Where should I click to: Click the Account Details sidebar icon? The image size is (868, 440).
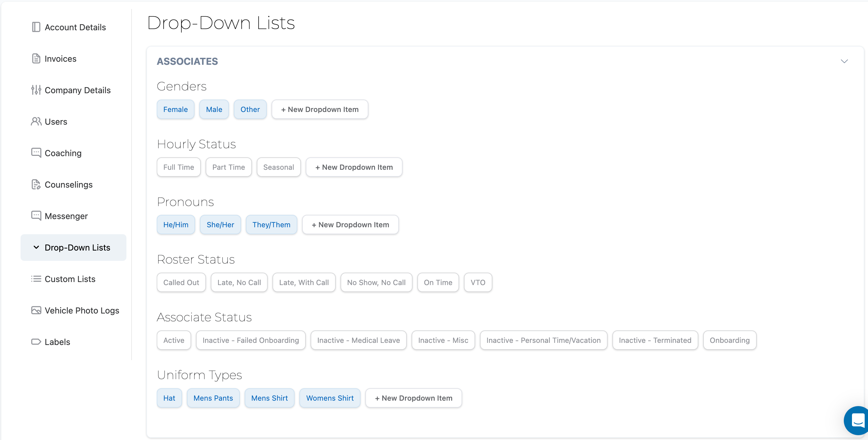[x=36, y=27]
